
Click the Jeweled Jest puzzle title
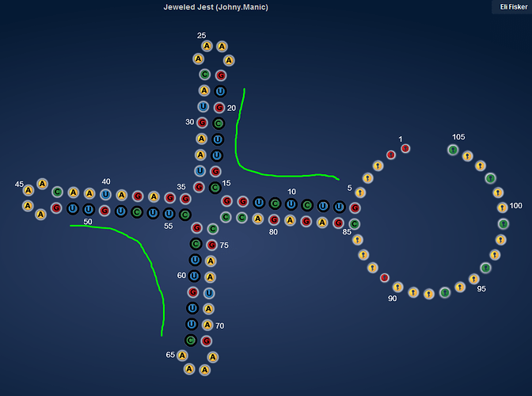tap(215, 7)
